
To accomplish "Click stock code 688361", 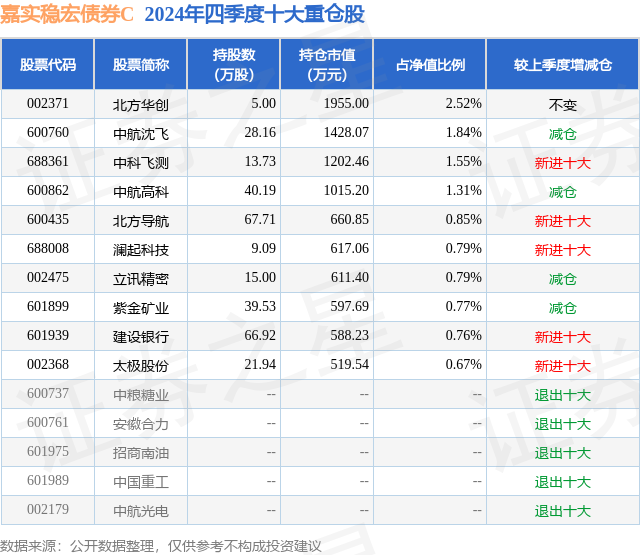I will pyautogui.click(x=48, y=162).
